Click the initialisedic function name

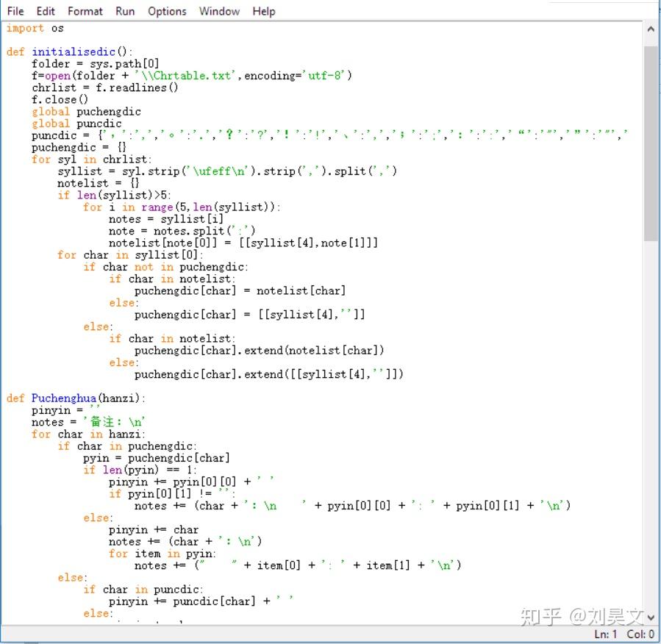74,52
